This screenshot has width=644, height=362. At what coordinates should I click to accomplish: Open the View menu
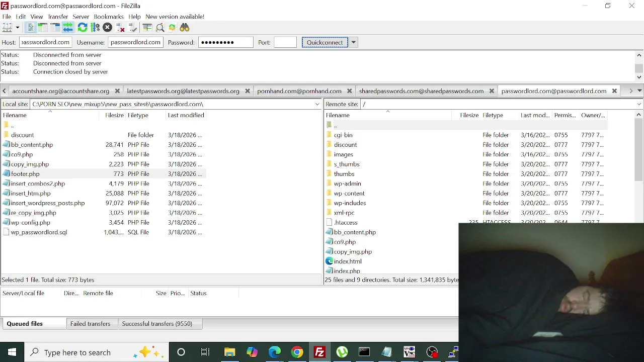pyautogui.click(x=37, y=17)
